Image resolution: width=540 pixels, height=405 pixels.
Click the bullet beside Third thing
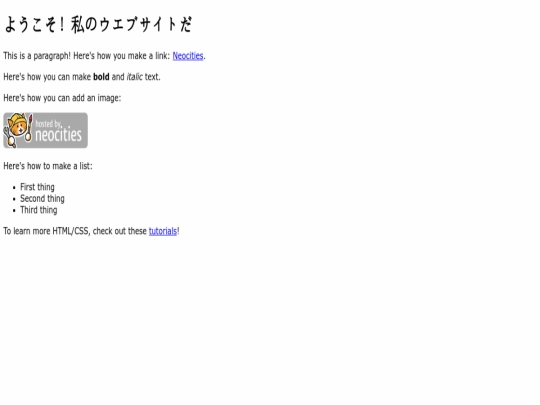point(14,211)
